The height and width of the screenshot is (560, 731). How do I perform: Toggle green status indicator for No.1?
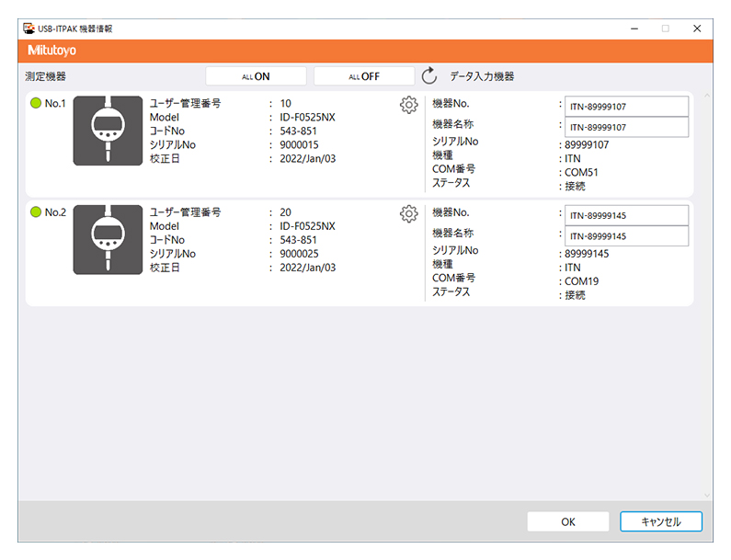tap(36, 103)
